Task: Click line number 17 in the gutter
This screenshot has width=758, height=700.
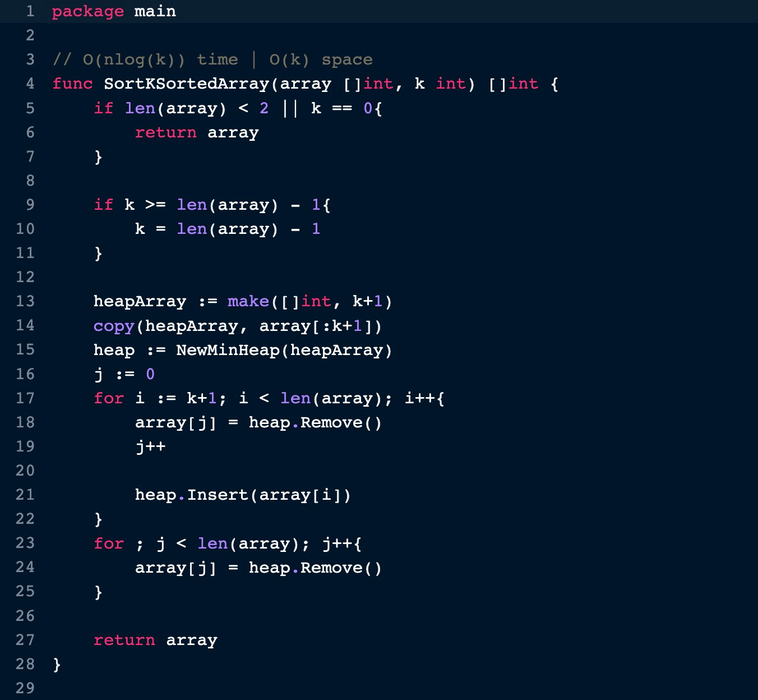Action: 25,398
